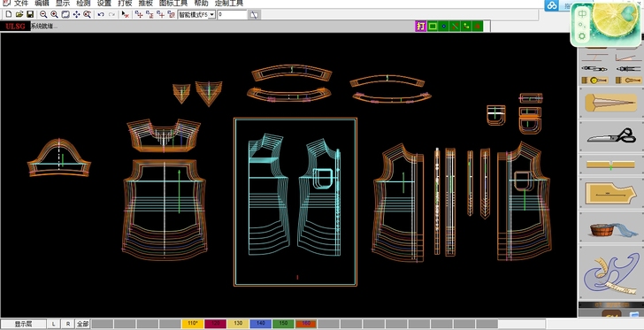
Task: Select the fit-to-window view icon
Action: 65,14
